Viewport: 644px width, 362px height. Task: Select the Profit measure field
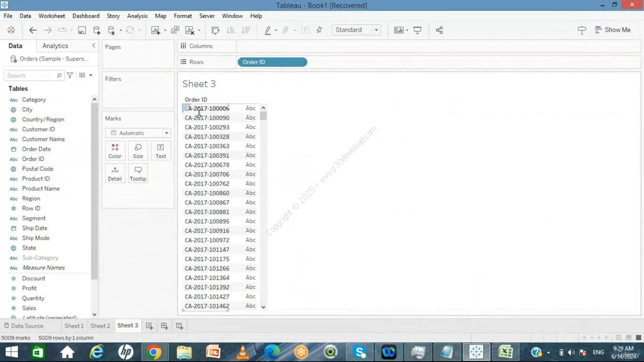(x=29, y=289)
